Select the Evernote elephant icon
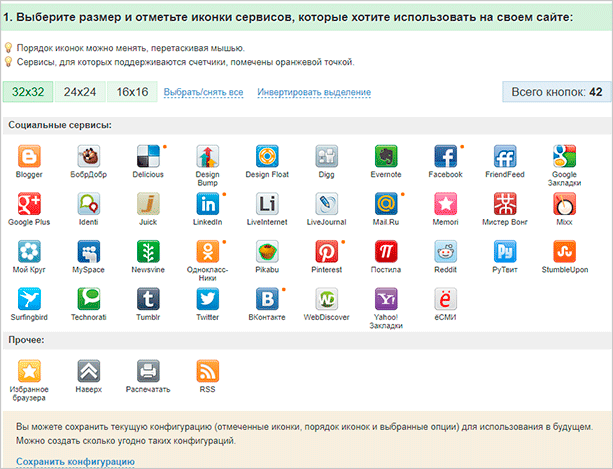This screenshot has height=469, width=613. (x=386, y=156)
